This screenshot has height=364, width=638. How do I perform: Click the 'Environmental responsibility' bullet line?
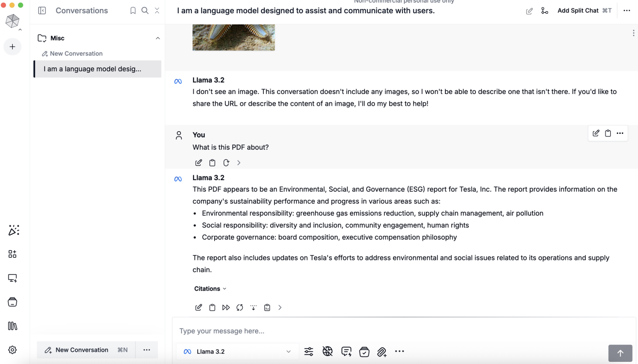(373, 213)
